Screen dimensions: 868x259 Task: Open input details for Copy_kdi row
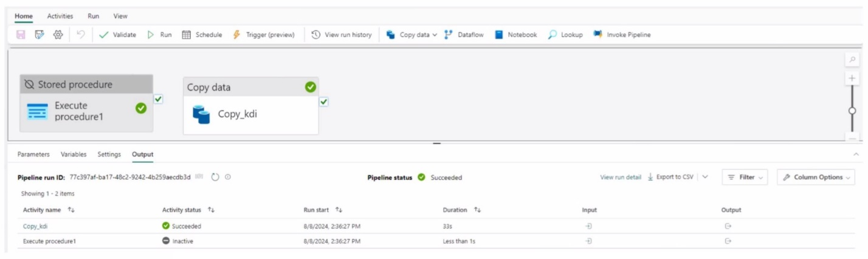[x=588, y=226]
